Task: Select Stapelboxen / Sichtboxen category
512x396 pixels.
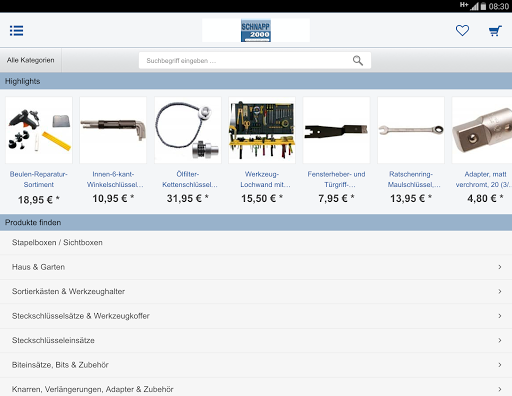Action: point(256,243)
